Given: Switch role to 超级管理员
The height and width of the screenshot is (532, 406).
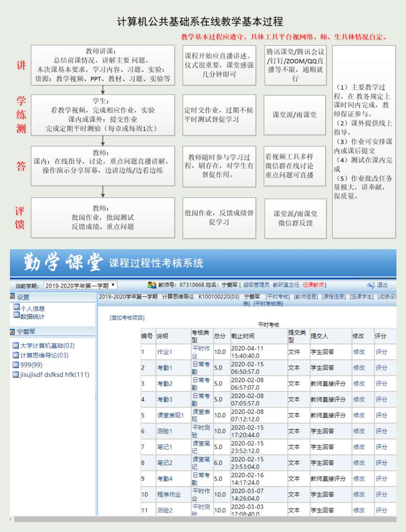Looking at the screenshot, I should click(256, 285).
